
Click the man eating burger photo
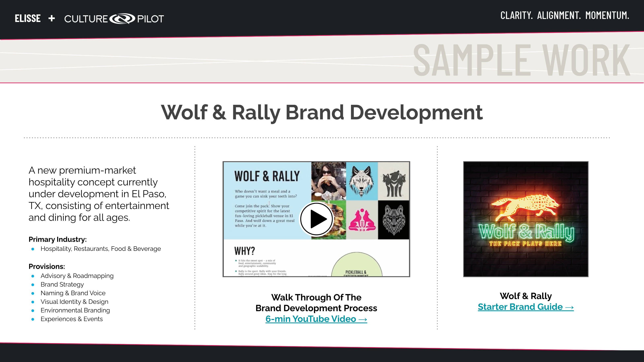pyautogui.click(x=328, y=181)
